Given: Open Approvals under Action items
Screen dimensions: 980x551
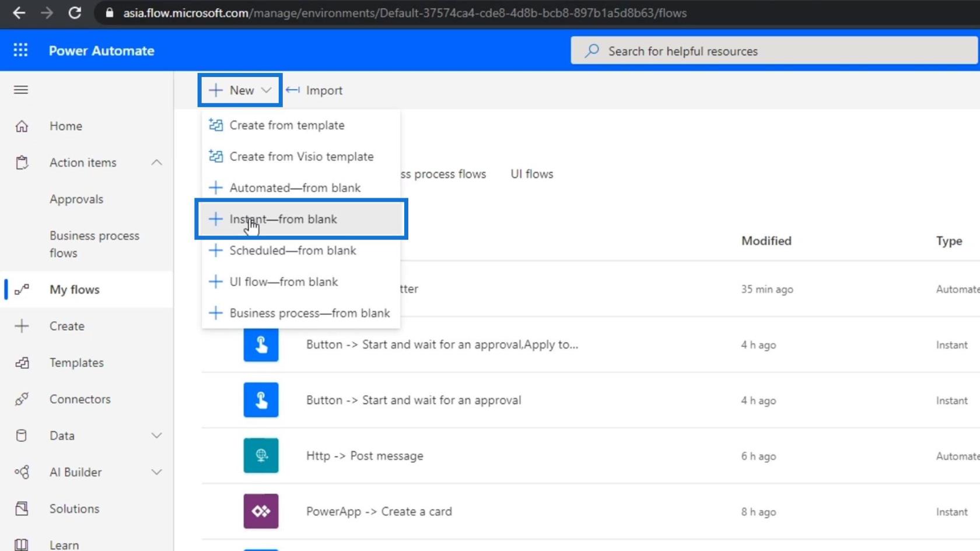Looking at the screenshot, I should [76, 199].
